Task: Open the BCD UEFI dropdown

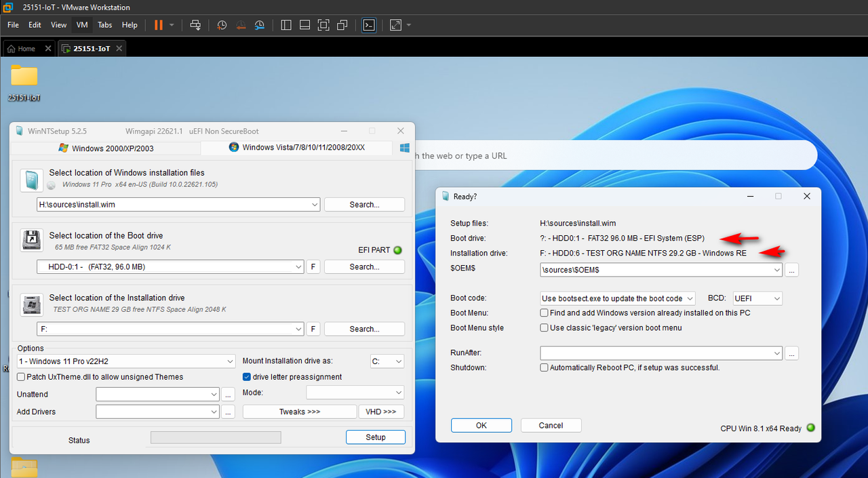Action: (x=757, y=298)
